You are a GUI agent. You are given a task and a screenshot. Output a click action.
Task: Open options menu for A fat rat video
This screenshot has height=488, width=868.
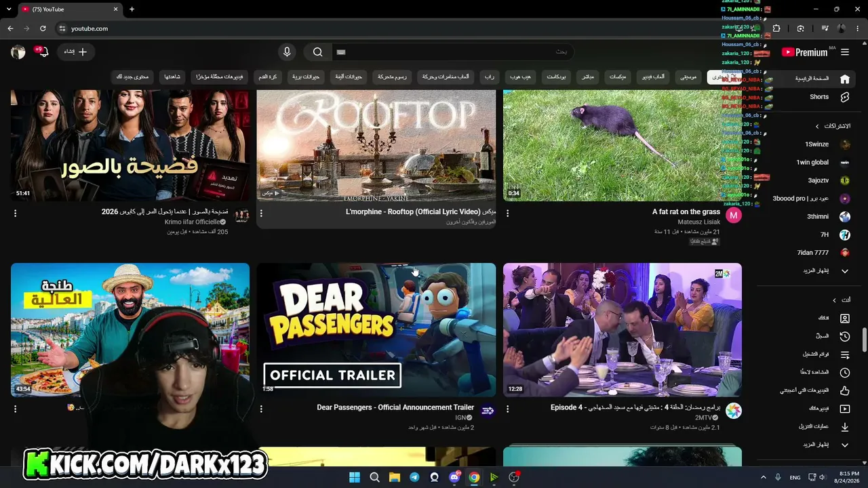[507, 213]
